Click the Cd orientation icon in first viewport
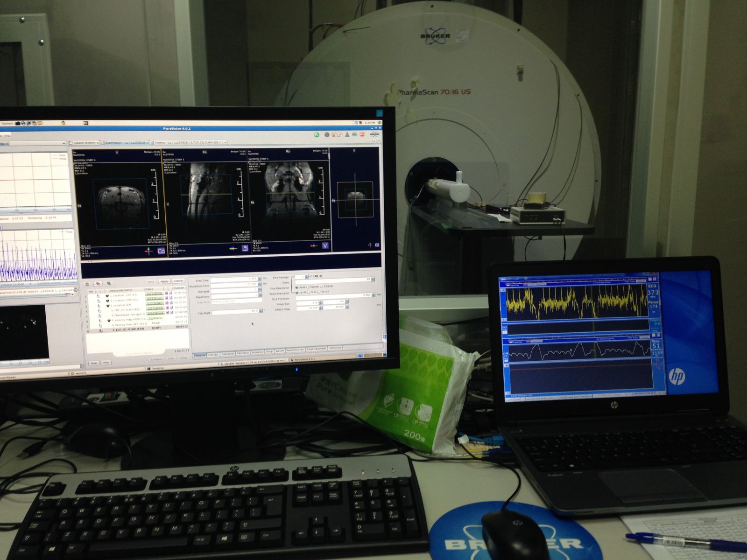The width and height of the screenshot is (747, 560). (x=161, y=251)
